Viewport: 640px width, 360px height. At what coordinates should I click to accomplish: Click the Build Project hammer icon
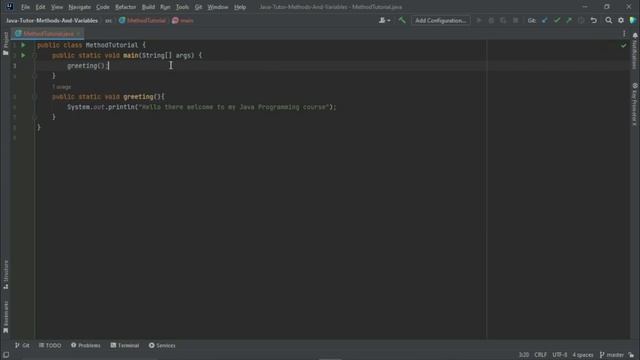(x=402, y=20)
